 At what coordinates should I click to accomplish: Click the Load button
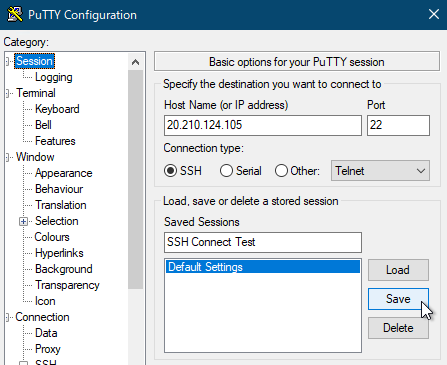[398, 270]
